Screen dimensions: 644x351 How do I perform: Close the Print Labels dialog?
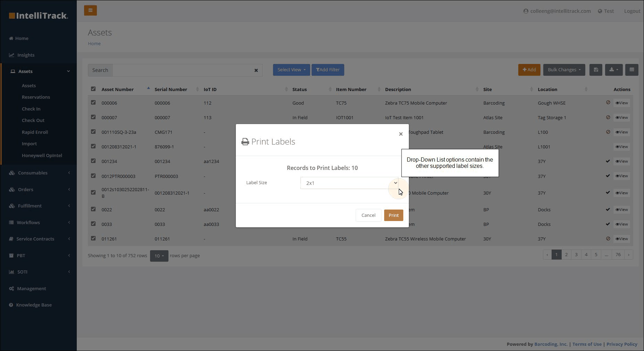[x=401, y=134]
